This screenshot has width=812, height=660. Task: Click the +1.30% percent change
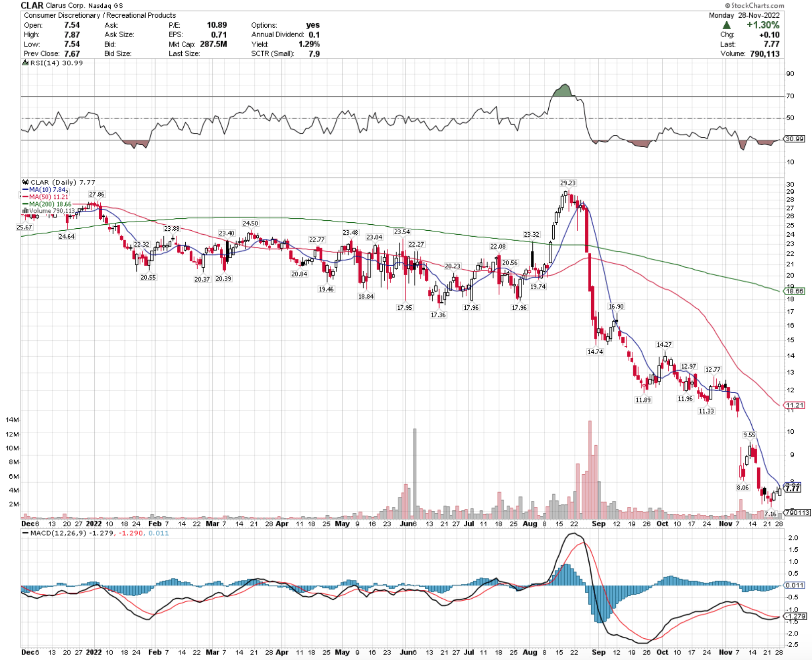tap(763, 25)
